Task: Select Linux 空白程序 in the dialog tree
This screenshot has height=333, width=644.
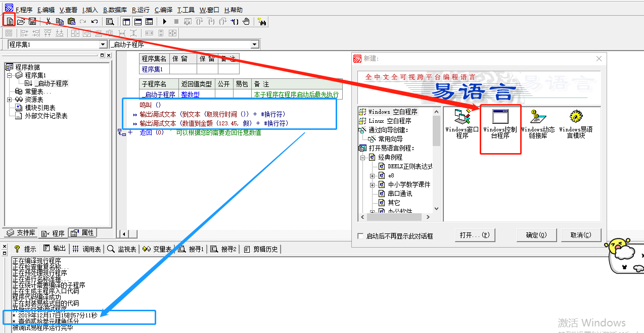Action: tap(390, 121)
